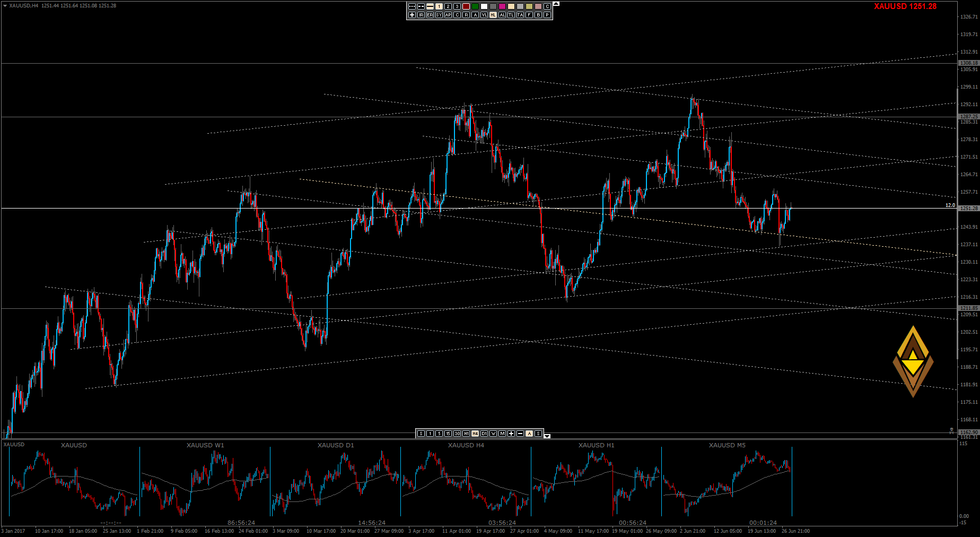Select the IR tool button
This screenshot has width=980, height=537.
click(x=421, y=15)
